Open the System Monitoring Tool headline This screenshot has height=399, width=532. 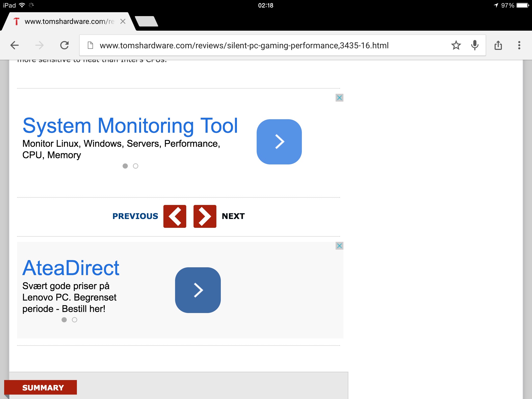tap(130, 126)
